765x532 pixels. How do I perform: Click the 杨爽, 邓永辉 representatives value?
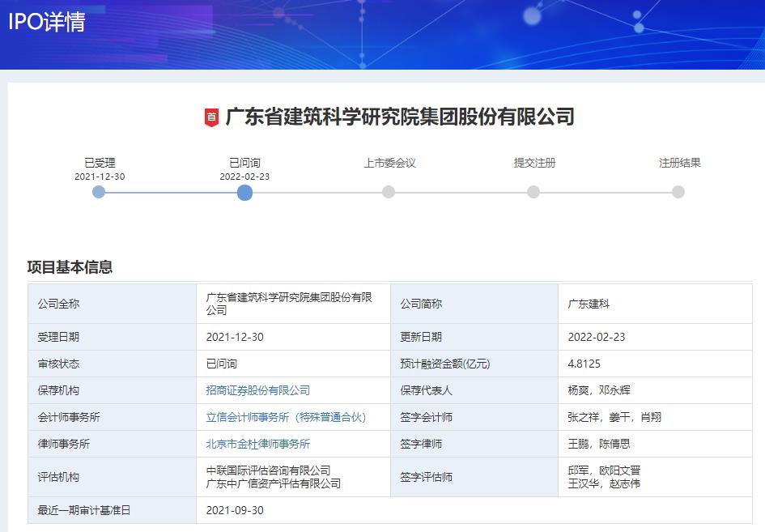[598, 390]
